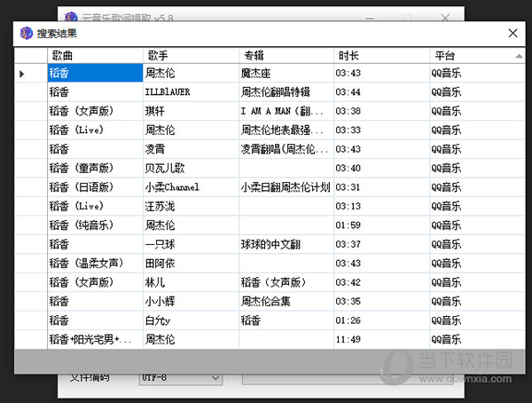Select album cell 小柔日翻周杰伦计划
Image resolution: width=532 pixels, height=403 pixels.
click(x=286, y=187)
